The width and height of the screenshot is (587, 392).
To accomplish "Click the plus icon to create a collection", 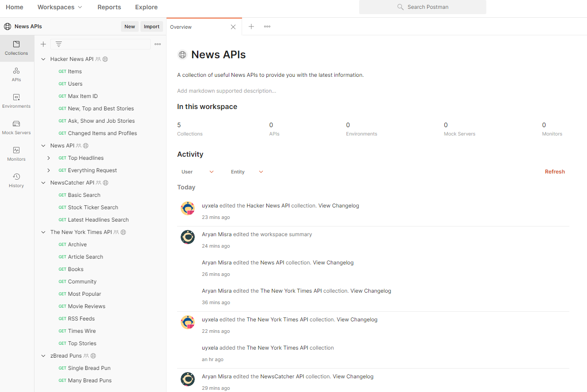I will 43,44.
